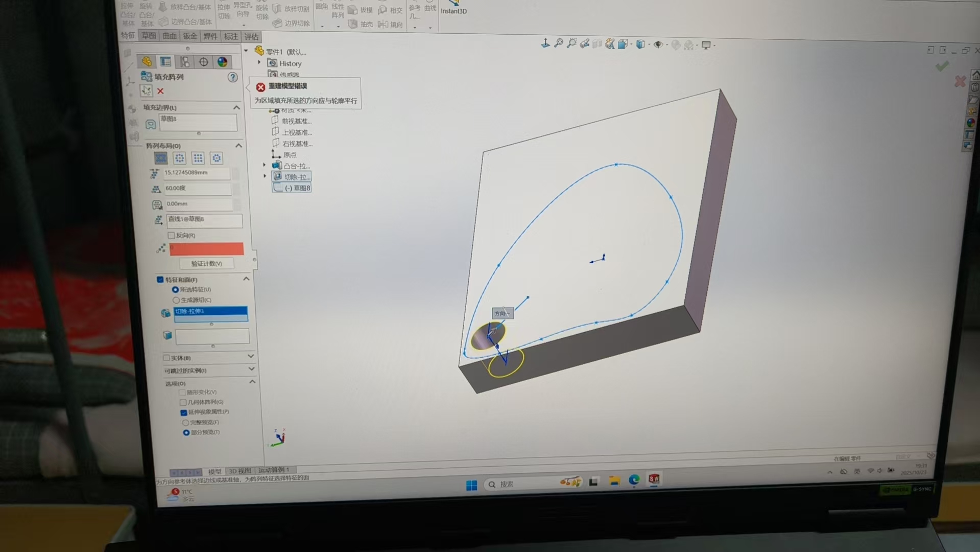Switch to the 钣金 ribbon tab
980x552 pixels.
189,36
